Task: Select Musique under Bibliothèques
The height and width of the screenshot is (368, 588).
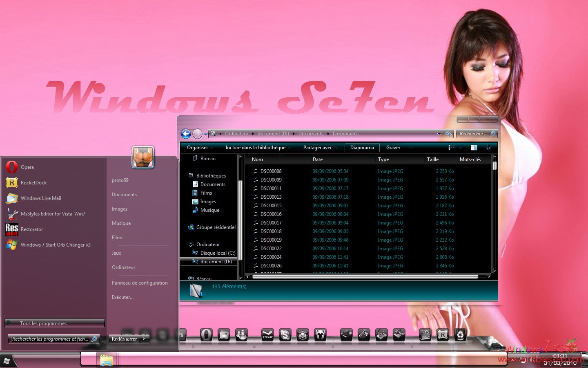Action: 210,210
